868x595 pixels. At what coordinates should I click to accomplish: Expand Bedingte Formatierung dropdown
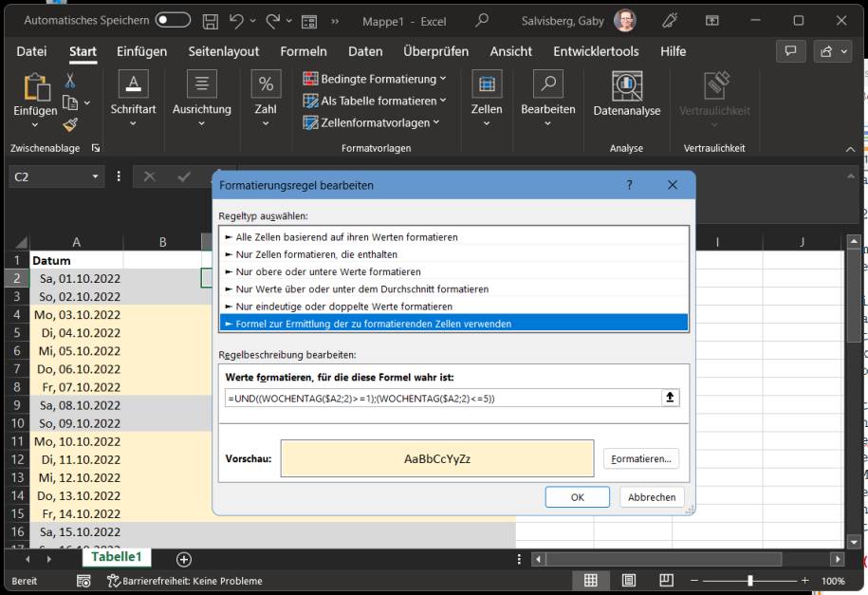pos(375,78)
